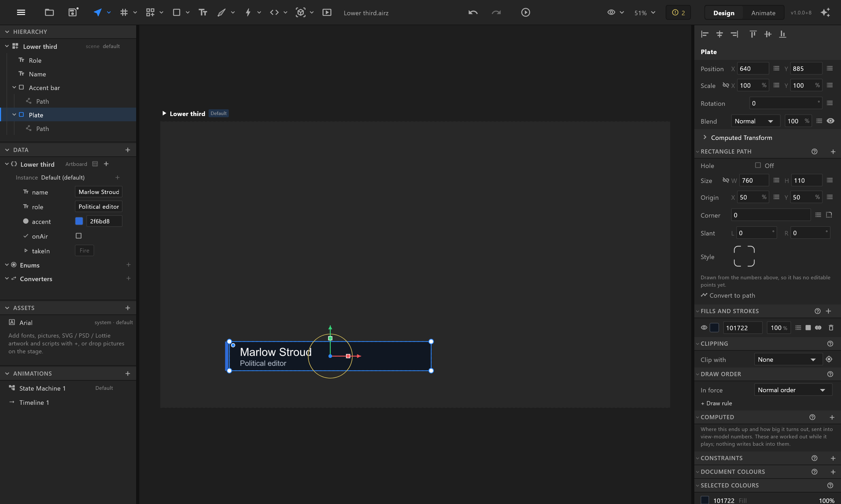The height and width of the screenshot is (504, 841).
Task: Click the warnings badge showing 2
Action: point(678,13)
